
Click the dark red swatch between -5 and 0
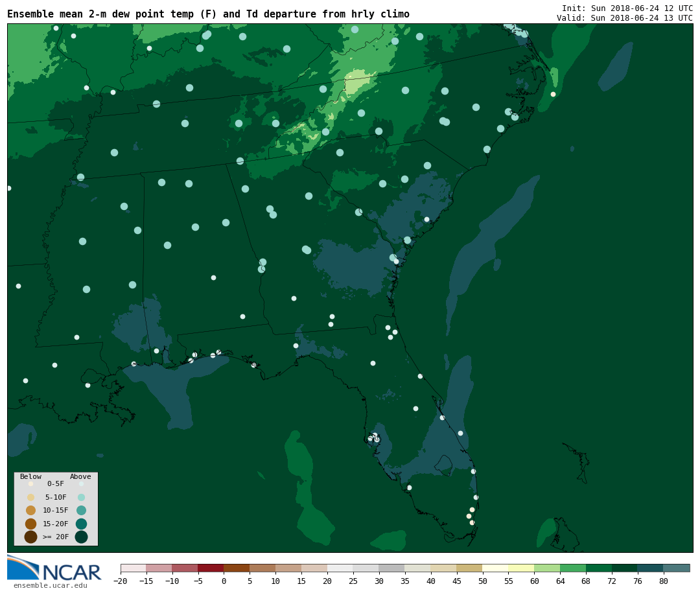pos(211,568)
